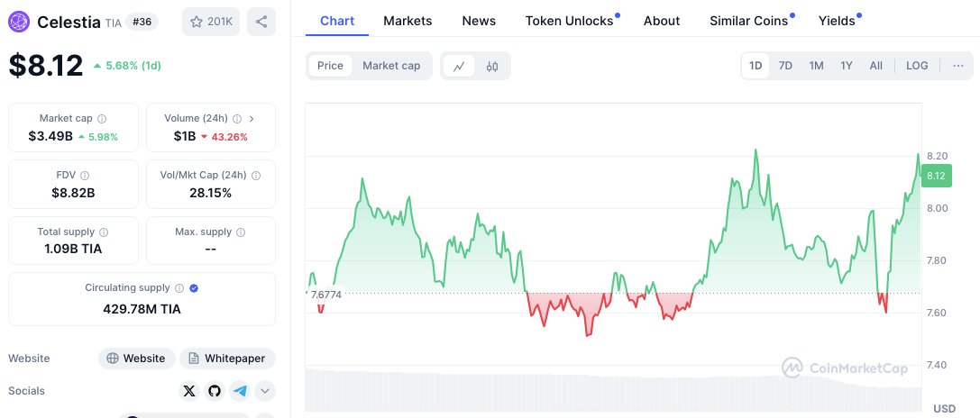Add Celestia to watchlist with star button
Screen dimensions: 980x418
[x=211, y=22]
